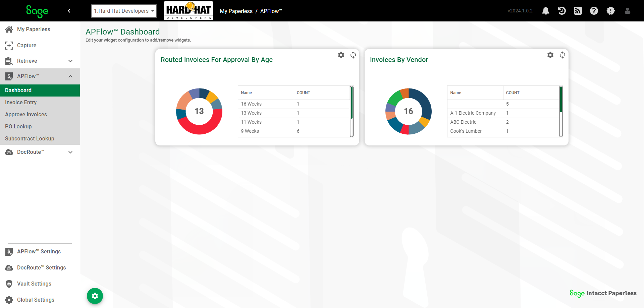The width and height of the screenshot is (644, 308).
Task: Click the My Paperless home icon
Action: (x=9, y=29)
